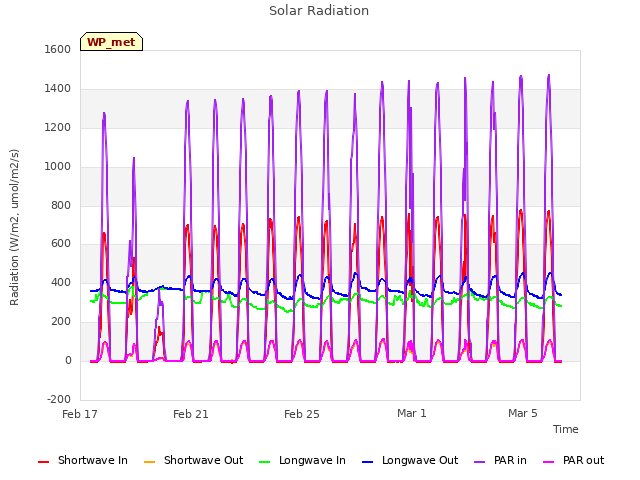640x480 pixels.
Task: Select the magenta PAR out legend swatch
Action: pyautogui.click(x=549, y=462)
